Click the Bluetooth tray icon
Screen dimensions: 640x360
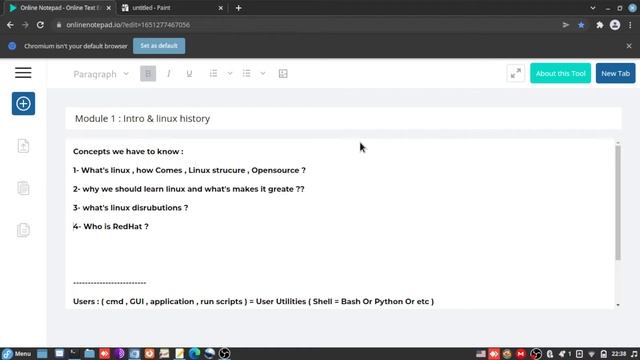click(x=549, y=354)
